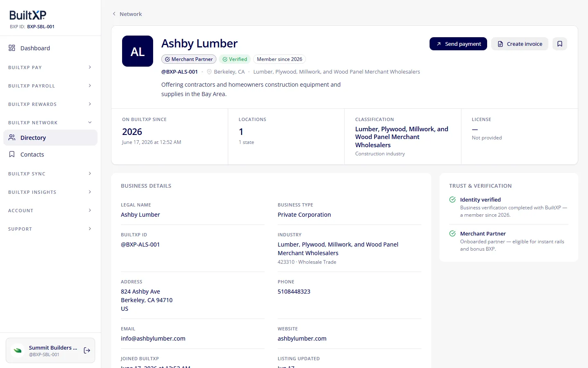Screen dimensions: 588x368
Task: Click the Construction industry label
Action: (380, 154)
